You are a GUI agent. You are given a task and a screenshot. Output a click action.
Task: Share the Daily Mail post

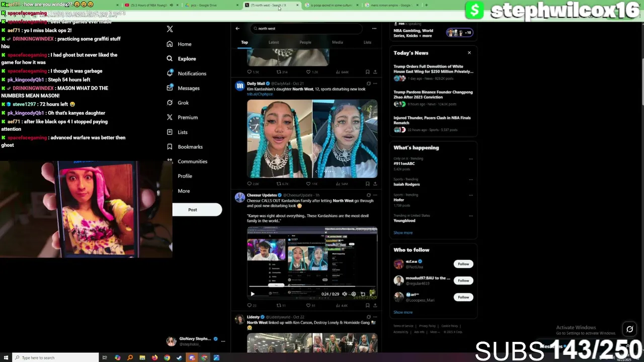tap(375, 184)
